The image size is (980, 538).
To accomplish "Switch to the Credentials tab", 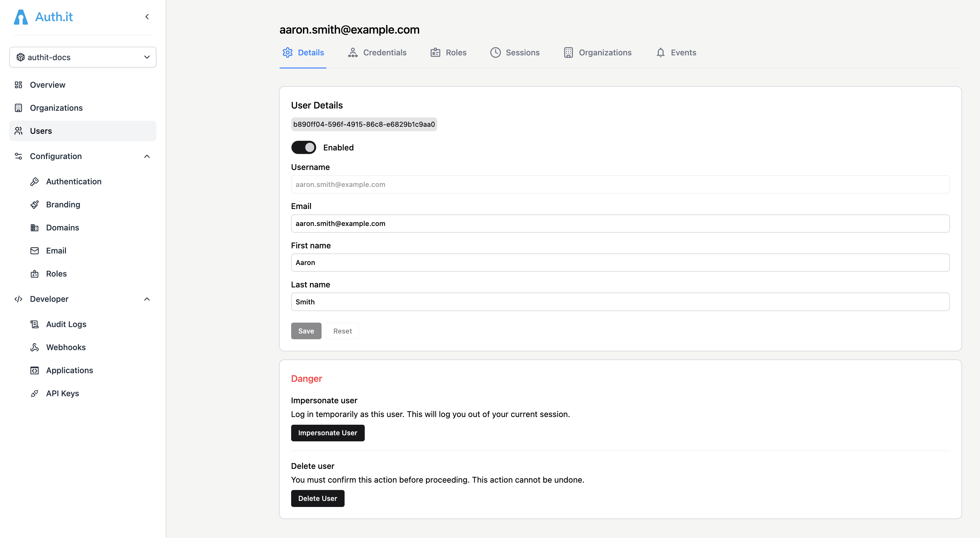I will tap(385, 52).
